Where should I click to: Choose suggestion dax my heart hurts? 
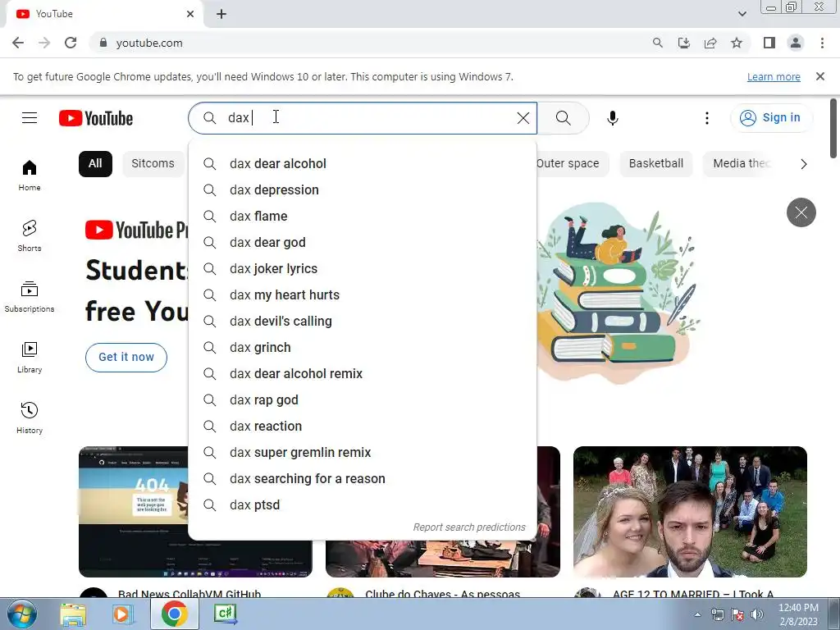[x=362, y=294]
